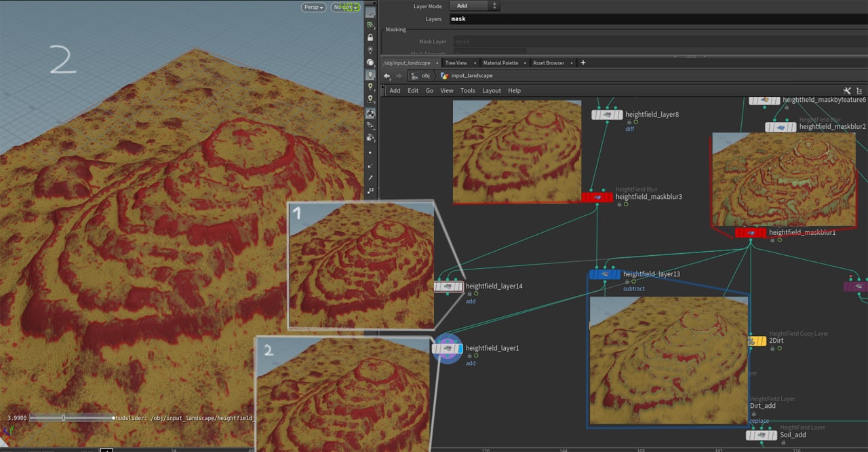This screenshot has height=452, width=868.
Task: Open the Tools menu in network editor
Action: click(468, 90)
